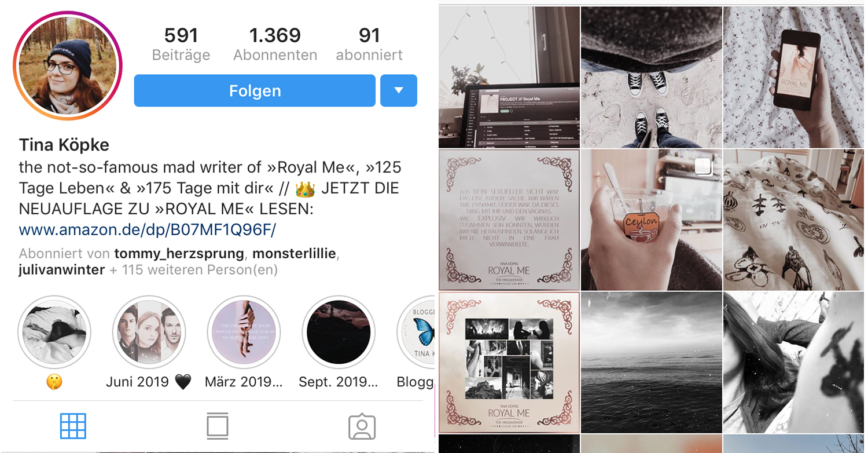
Task: Open follower monsterlillie's profile
Action: coord(294,254)
